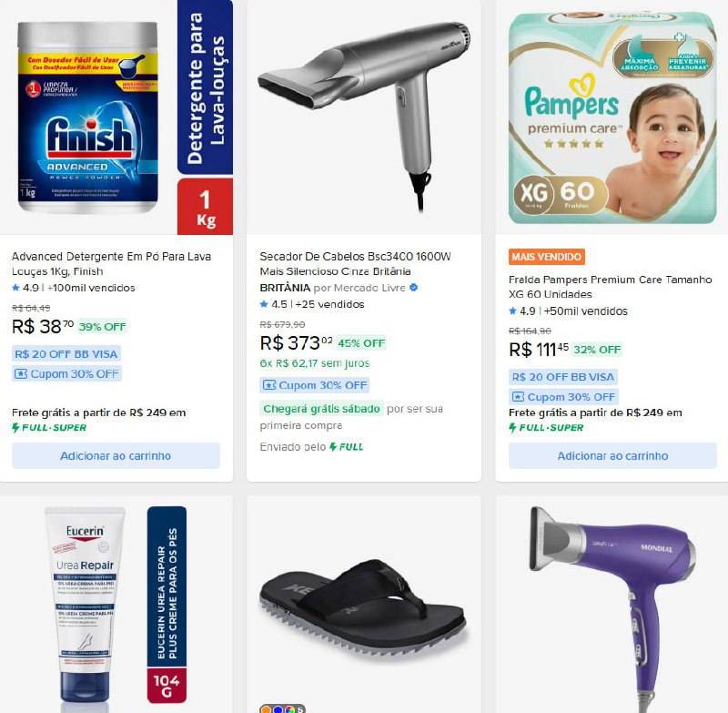Click the star rating icon on Finish detergent
728x713 pixels.
(15, 288)
